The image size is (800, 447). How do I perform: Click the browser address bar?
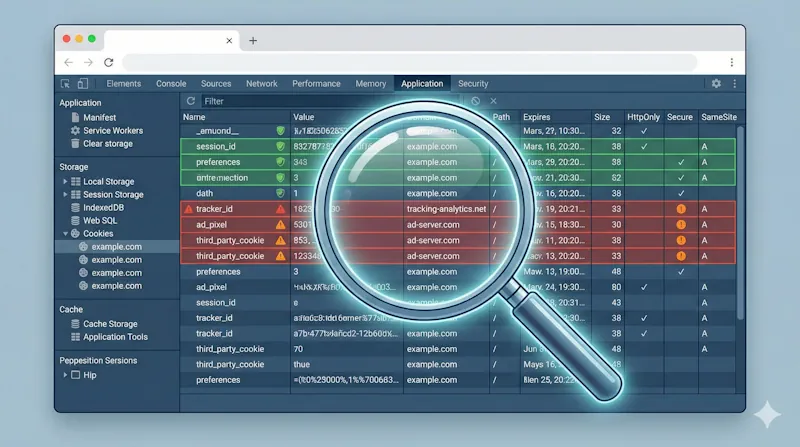pyautogui.click(x=410, y=62)
